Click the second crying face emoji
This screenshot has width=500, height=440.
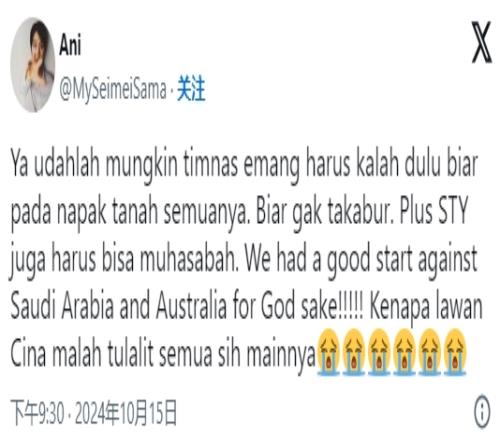(354, 352)
